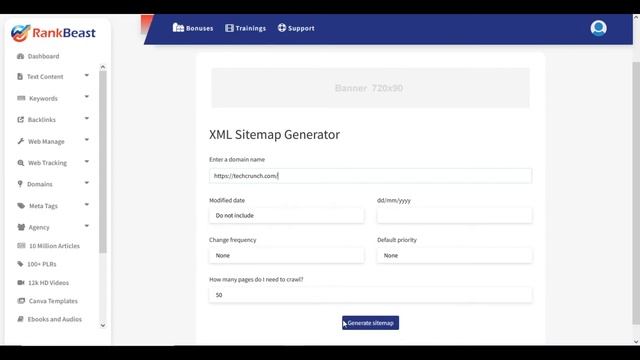Viewport: 640px width, 360px height.
Task: Select Web Tracking in sidebar
Action: coord(47,163)
